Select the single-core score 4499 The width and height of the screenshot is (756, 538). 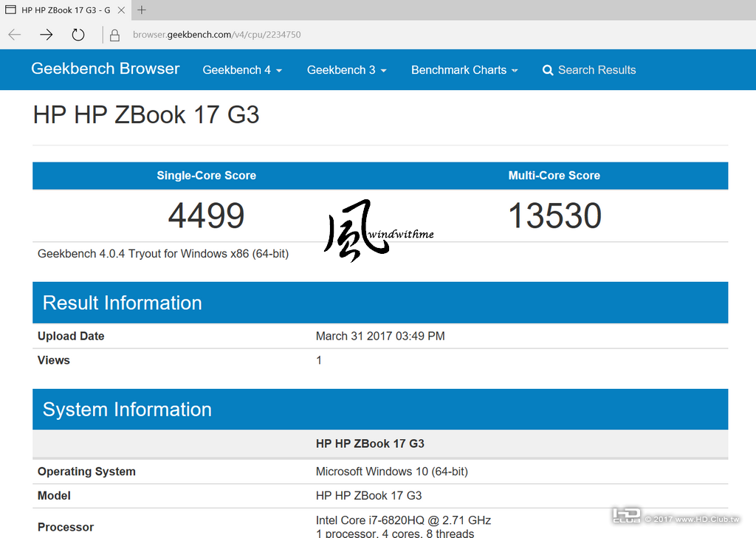pyautogui.click(x=207, y=215)
